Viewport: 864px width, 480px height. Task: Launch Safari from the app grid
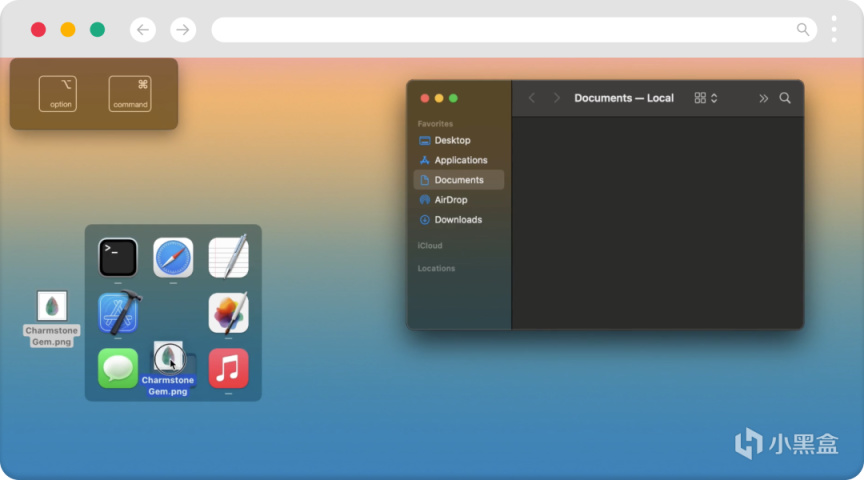click(173, 257)
